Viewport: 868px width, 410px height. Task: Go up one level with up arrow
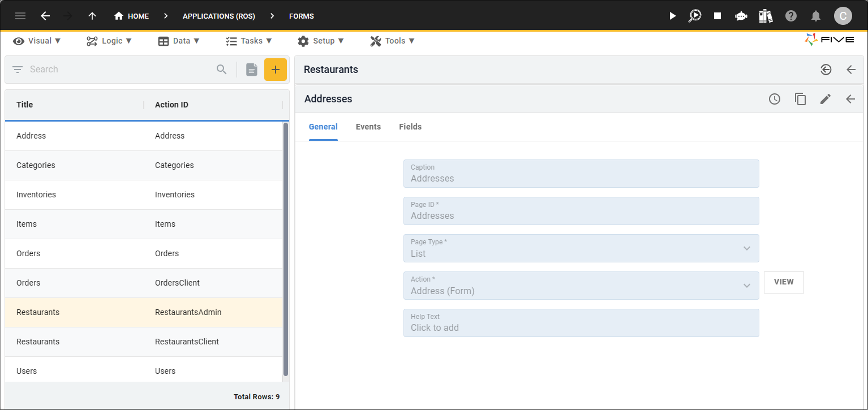coord(92,16)
